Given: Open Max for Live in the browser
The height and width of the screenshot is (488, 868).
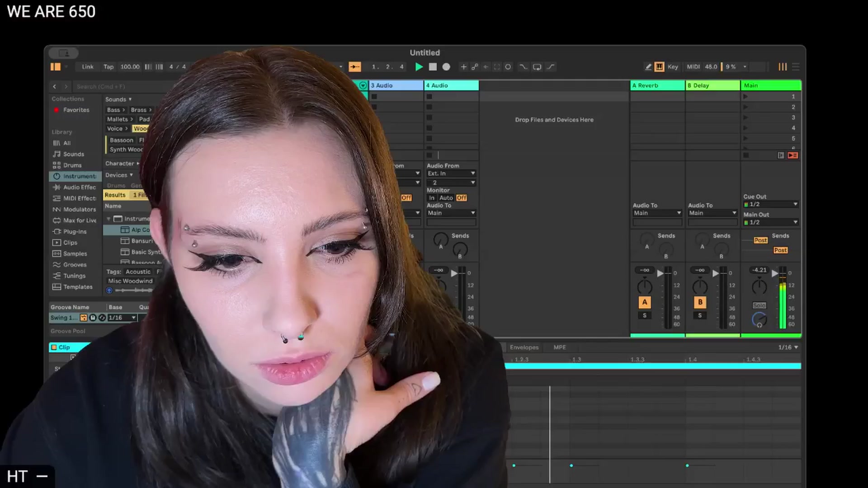Looking at the screenshot, I should pos(75,221).
